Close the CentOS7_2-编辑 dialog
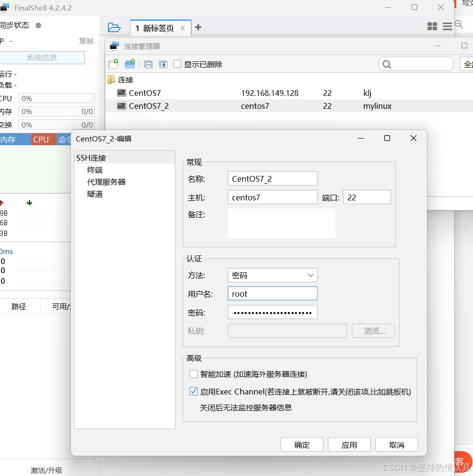 [x=413, y=138]
